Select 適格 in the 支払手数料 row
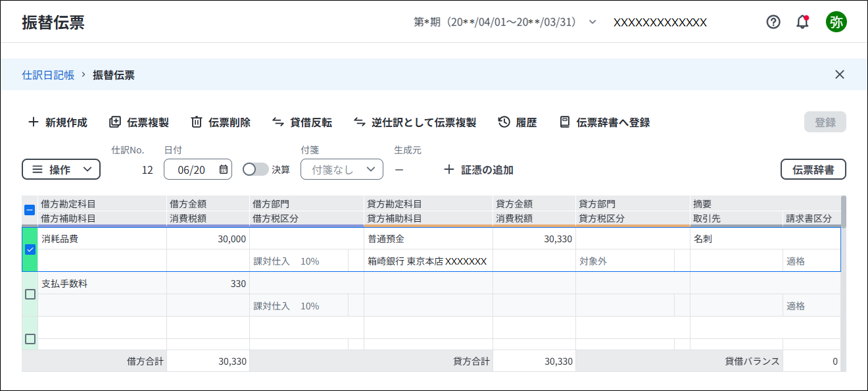868x391 pixels. pos(811,306)
